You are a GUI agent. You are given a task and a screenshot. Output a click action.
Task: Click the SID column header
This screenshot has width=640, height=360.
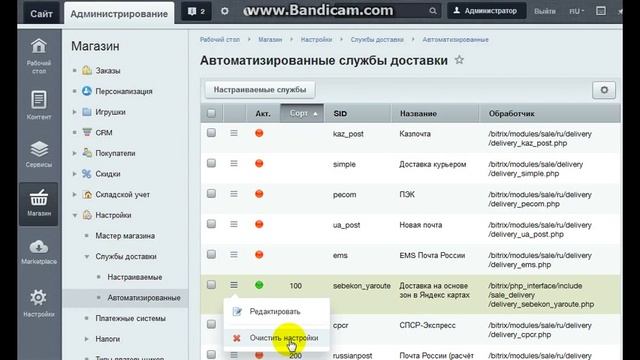pos(358,113)
